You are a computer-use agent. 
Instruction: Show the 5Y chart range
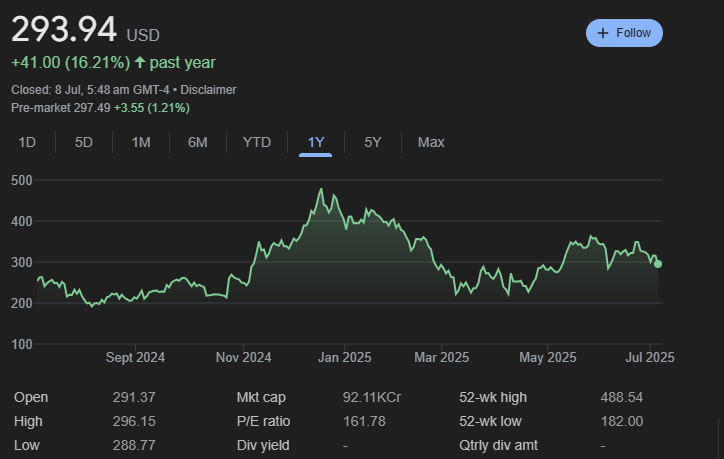click(373, 142)
